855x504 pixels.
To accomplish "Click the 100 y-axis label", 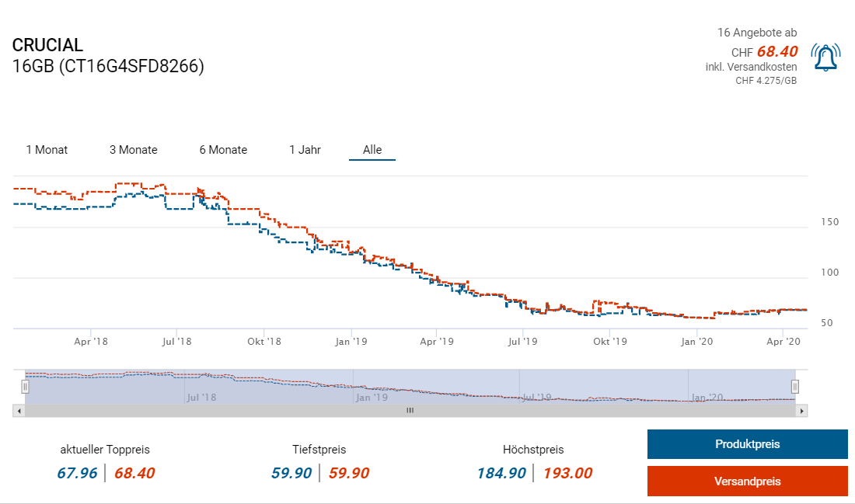I will pyautogui.click(x=830, y=273).
